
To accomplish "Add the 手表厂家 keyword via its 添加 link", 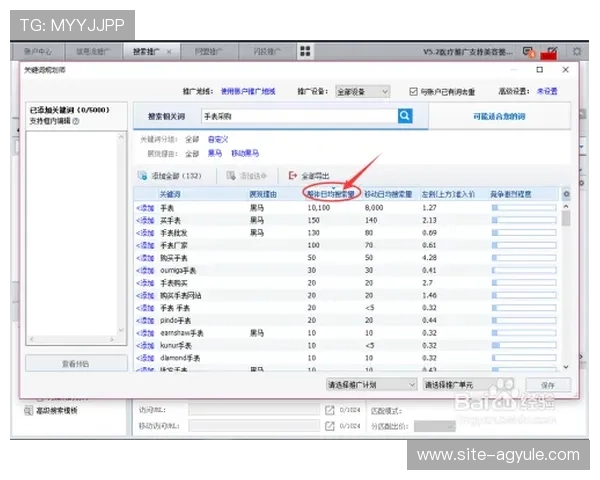I will pyautogui.click(x=145, y=245).
